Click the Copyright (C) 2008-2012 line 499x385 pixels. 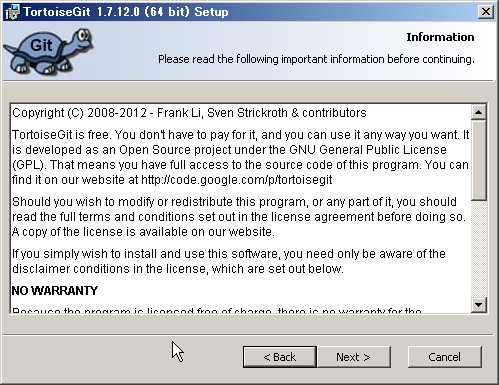189,113
